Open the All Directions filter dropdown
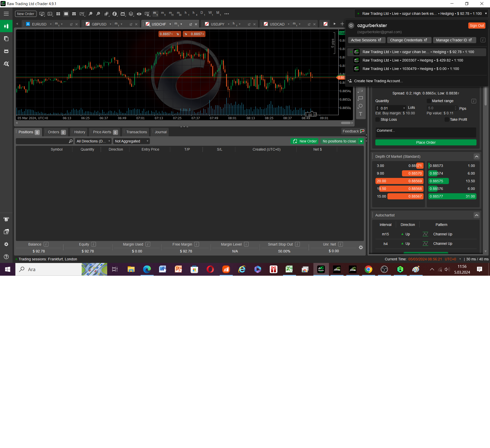This screenshot has width=490, height=448. 93,141
